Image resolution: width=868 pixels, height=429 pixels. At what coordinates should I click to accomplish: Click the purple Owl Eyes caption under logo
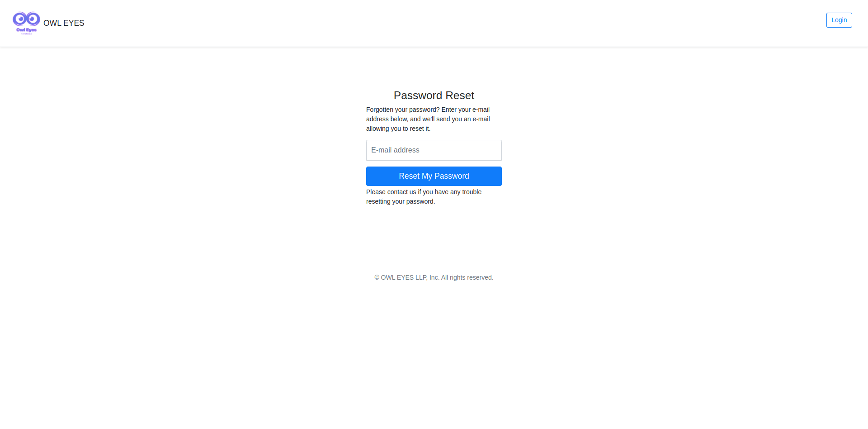26,30
